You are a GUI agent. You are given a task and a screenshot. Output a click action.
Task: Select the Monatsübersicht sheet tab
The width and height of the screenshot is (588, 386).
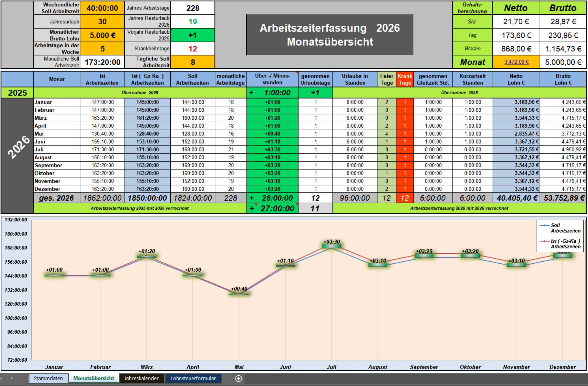click(x=94, y=378)
